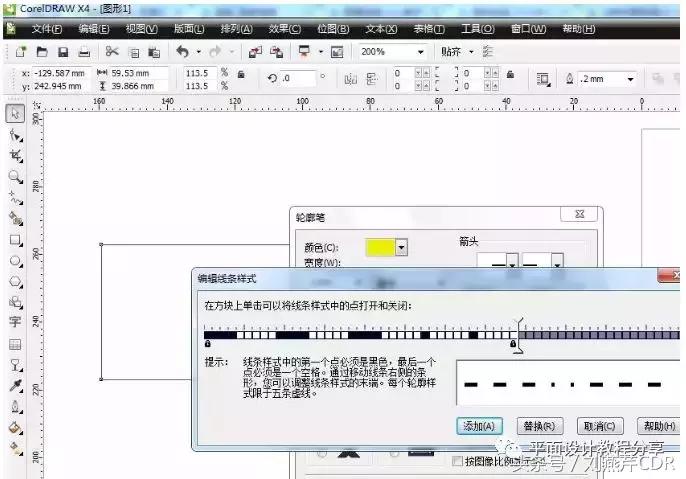
Task: Click the horizontal scale 113.5 percent field
Action: [200, 73]
